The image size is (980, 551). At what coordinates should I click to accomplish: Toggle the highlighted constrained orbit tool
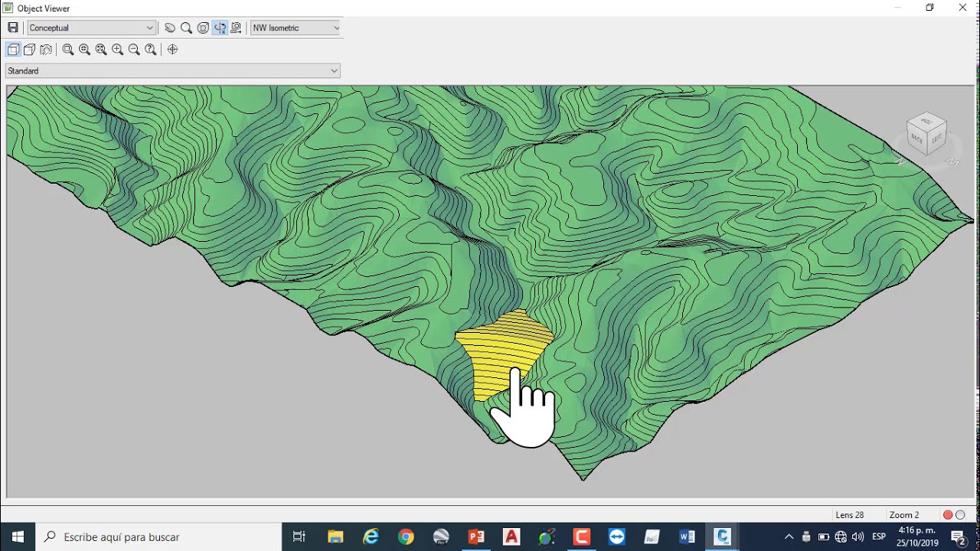click(220, 28)
